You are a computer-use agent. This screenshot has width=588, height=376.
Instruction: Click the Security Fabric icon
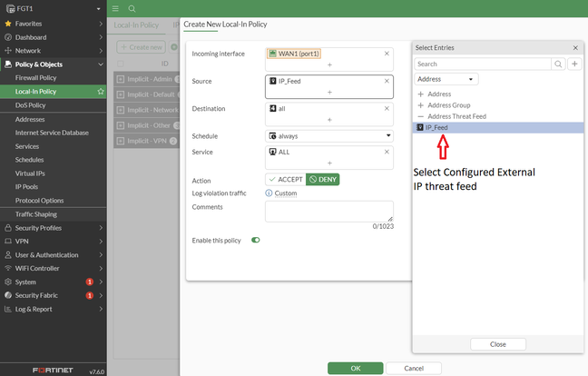(x=8, y=295)
